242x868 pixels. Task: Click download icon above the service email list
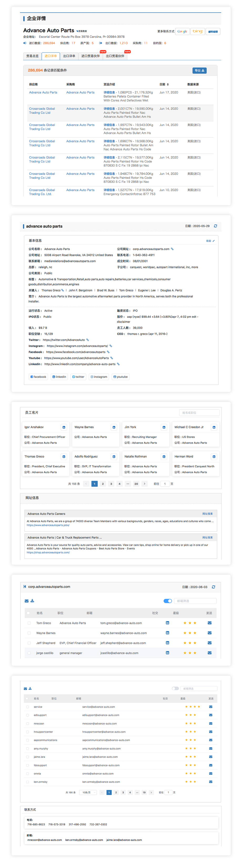[30, 688]
